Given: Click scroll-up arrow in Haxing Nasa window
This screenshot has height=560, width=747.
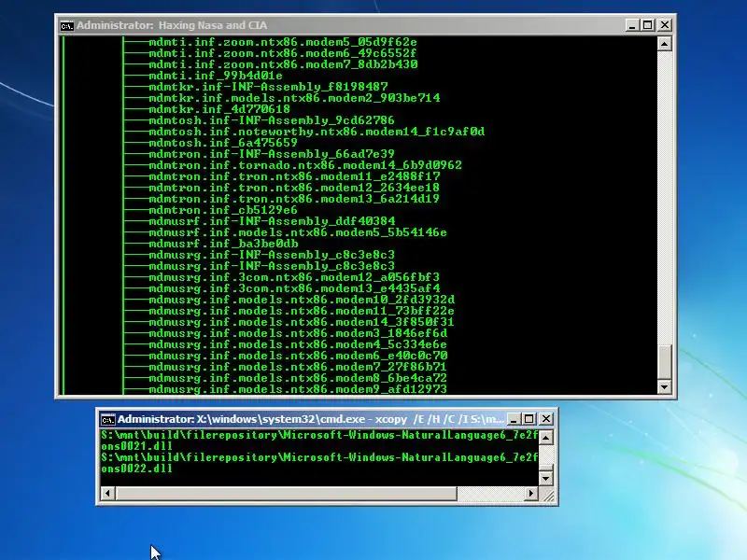Looking at the screenshot, I should pos(664,44).
